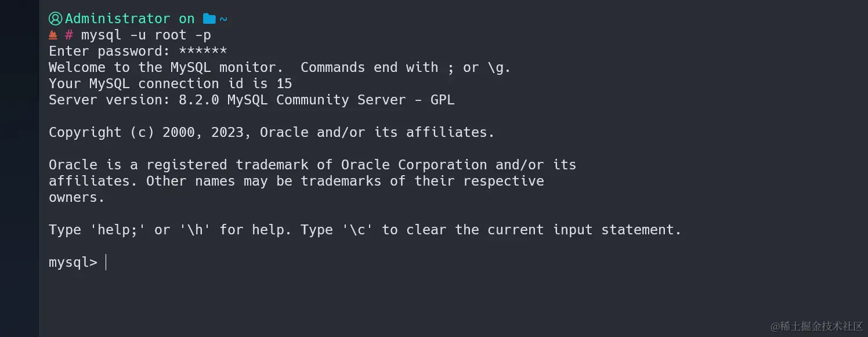The height and width of the screenshot is (337, 868).
Task: Click the blue folder icon in prompt
Action: pyautogui.click(x=209, y=19)
